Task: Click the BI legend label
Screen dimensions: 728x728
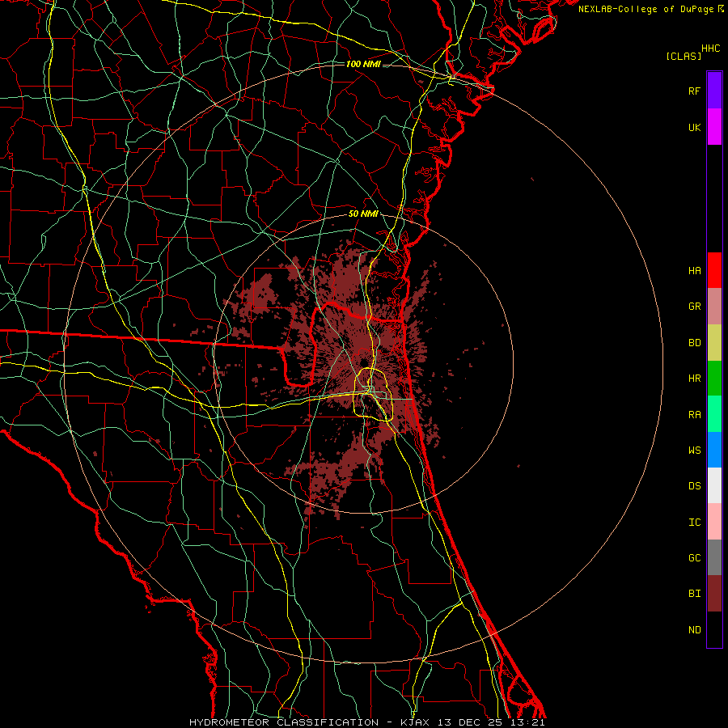Action: coord(694,594)
